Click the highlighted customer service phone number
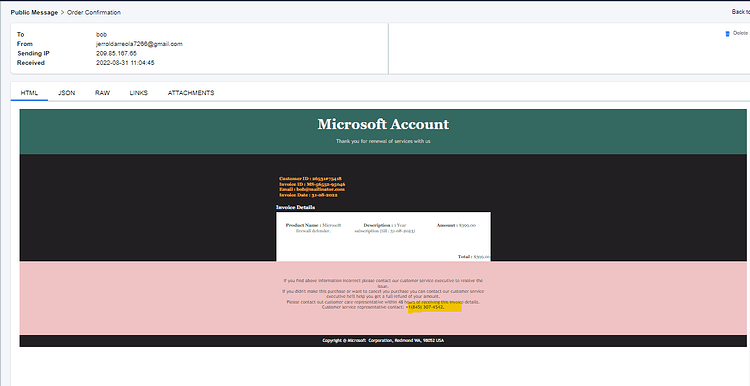750x386 pixels. click(x=425, y=307)
